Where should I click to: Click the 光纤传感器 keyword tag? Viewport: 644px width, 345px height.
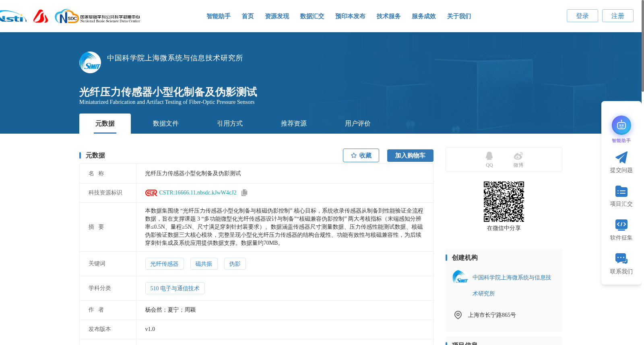point(164,264)
